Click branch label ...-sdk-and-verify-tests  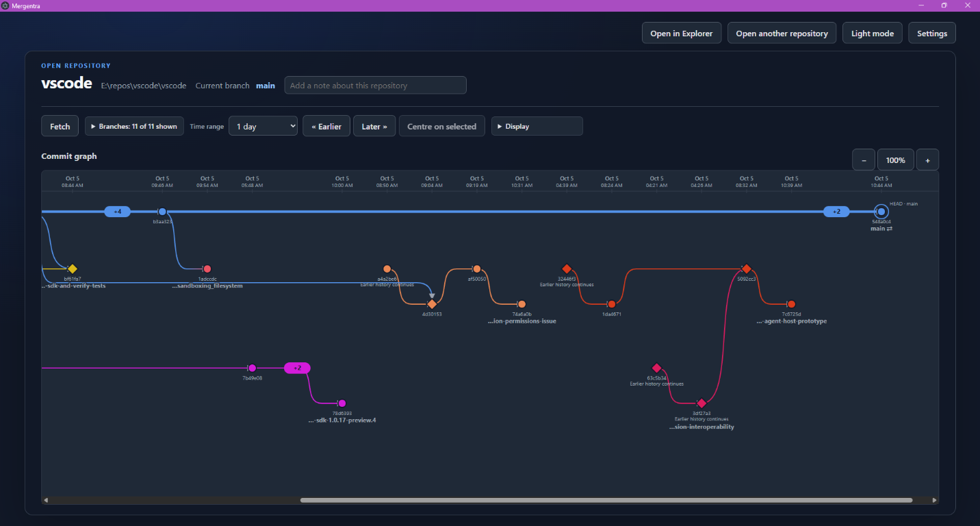(73, 286)
